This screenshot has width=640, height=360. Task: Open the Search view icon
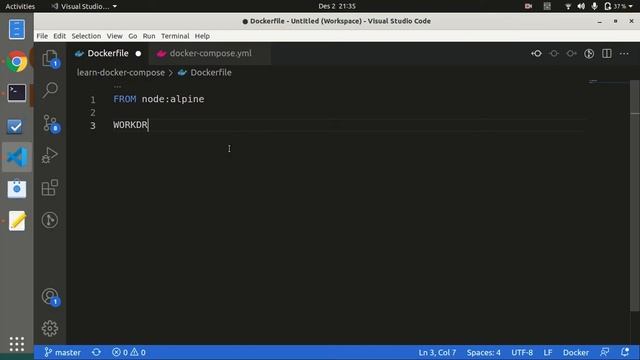click(50, 90)
